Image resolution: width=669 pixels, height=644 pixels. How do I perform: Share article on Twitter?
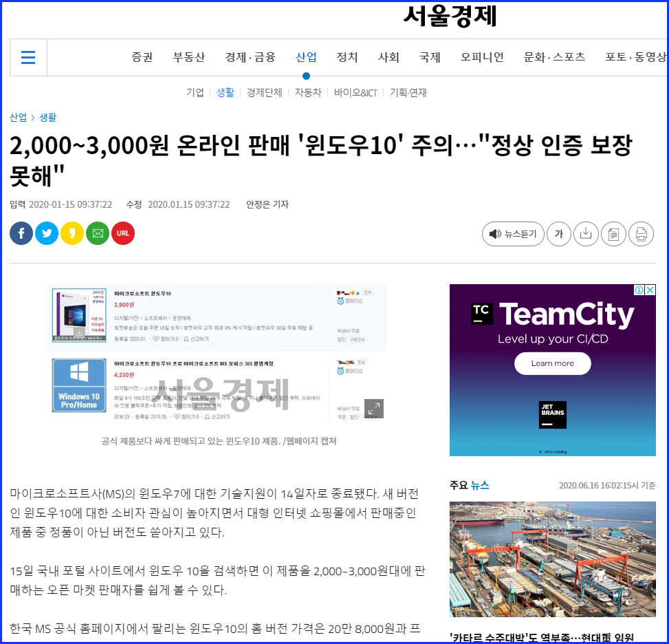tap(47, 233)
